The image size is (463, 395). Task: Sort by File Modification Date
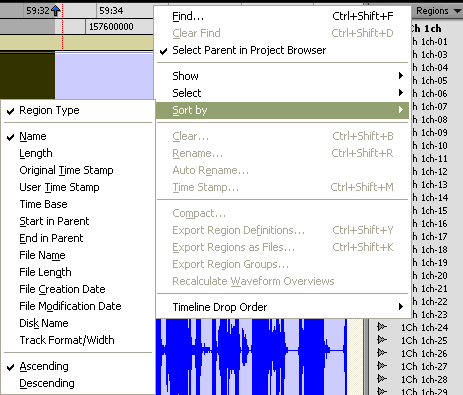tap(78, 306)
